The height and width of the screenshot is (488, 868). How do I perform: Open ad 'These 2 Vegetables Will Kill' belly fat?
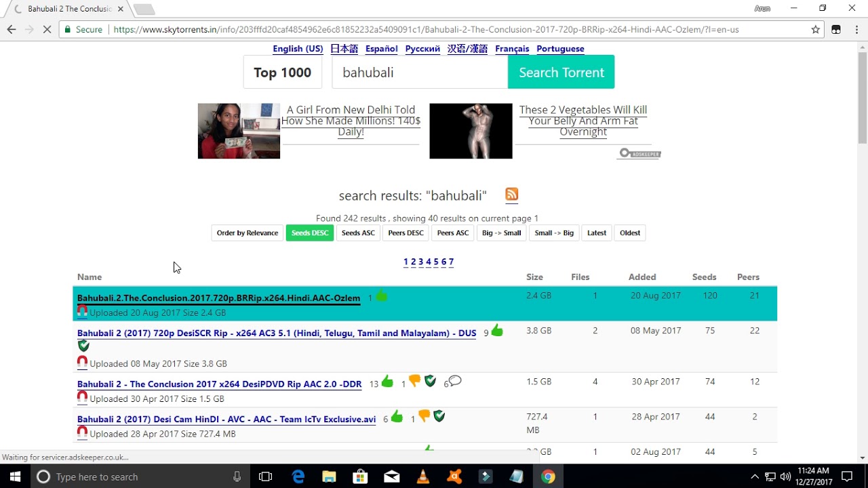[583, 121]
